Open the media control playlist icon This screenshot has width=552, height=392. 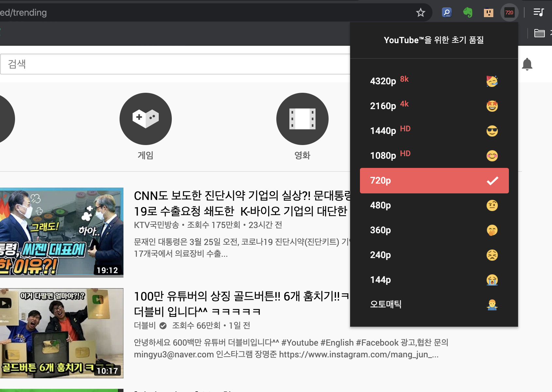point(539,12)
